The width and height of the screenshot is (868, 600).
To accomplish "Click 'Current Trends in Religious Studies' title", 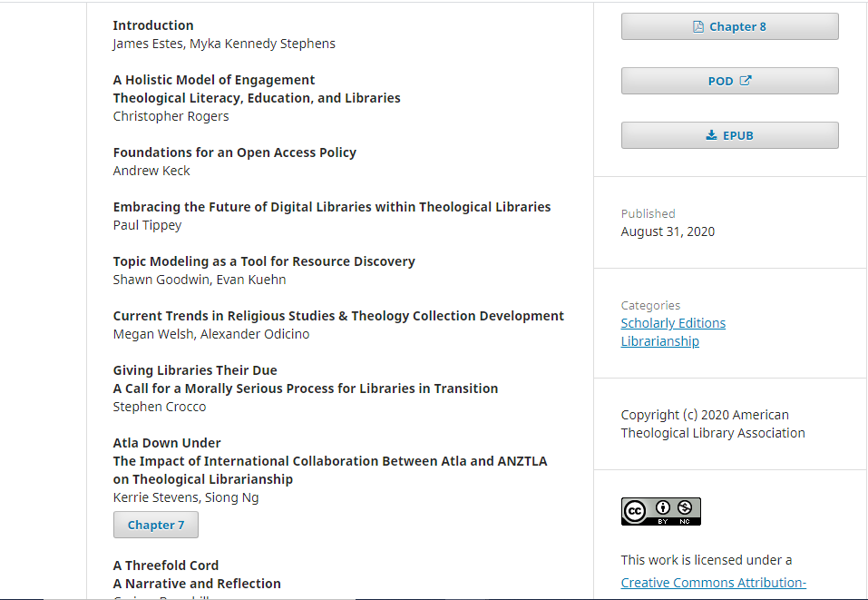I will click(338, 316).
